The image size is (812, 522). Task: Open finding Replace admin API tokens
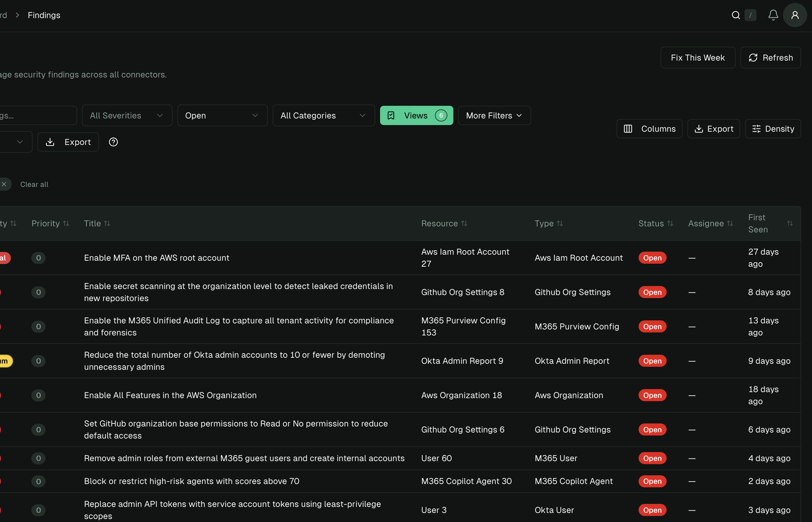click(x=232, y=510)
